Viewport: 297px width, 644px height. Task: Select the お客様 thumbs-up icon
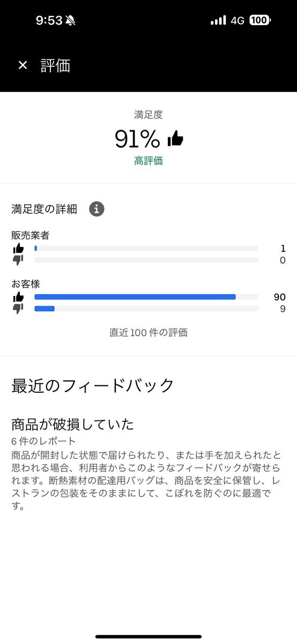tap(18, 297)
